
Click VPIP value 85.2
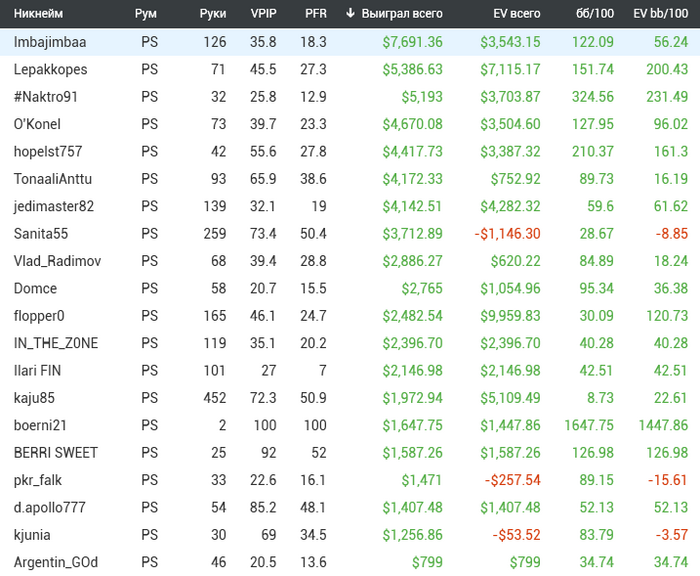tap(263, 507)
